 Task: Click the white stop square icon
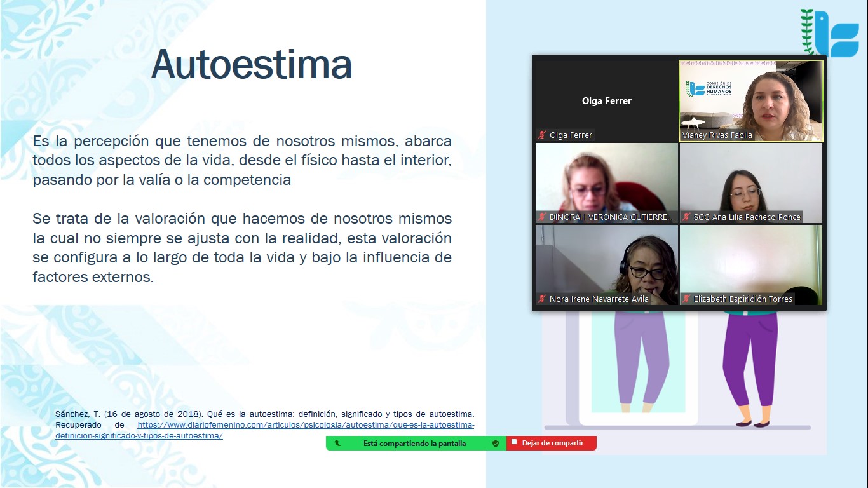point(514,442)
